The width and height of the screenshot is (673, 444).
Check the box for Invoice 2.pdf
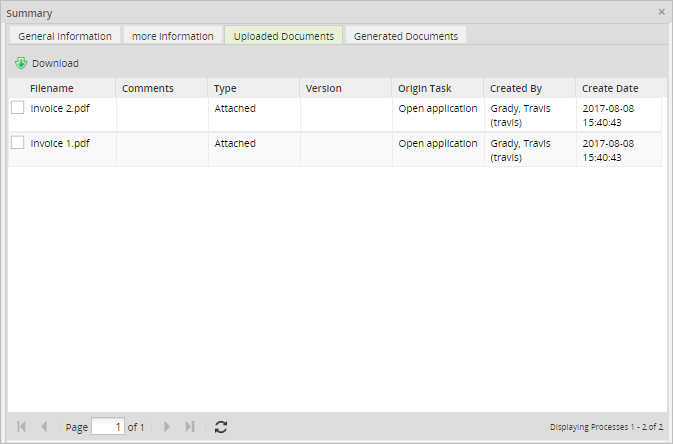click(18, 108)
